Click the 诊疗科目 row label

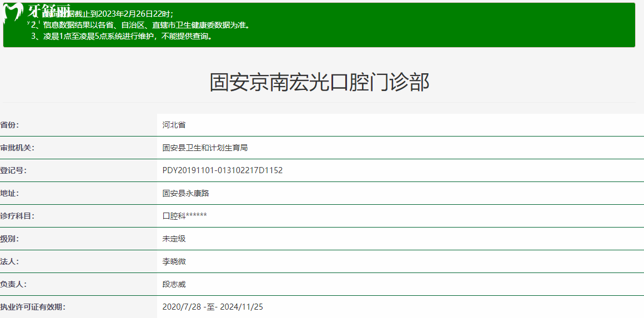[17, 216]
